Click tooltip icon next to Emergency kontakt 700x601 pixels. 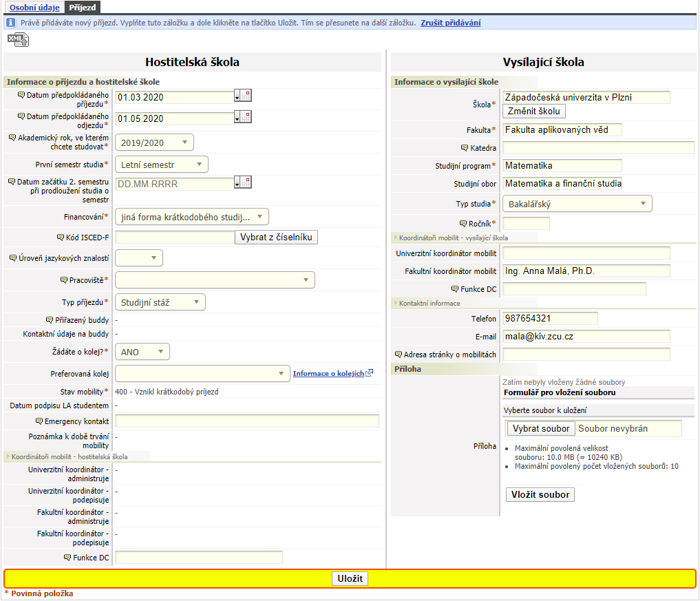point(39,421)
